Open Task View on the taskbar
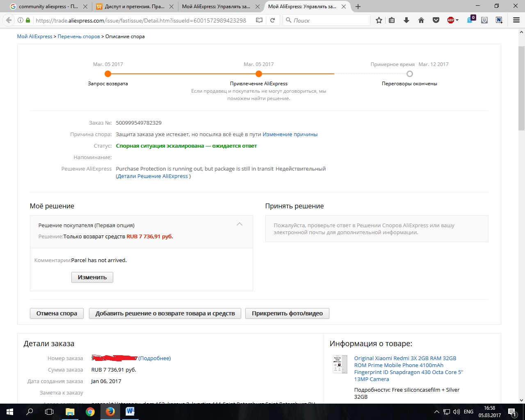 49,412
